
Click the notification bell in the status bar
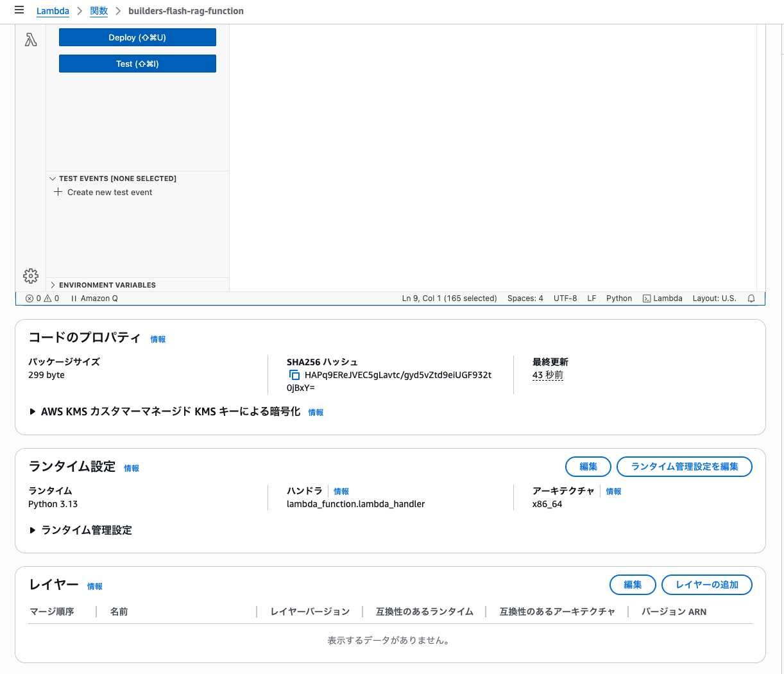(x=751, y=298)
